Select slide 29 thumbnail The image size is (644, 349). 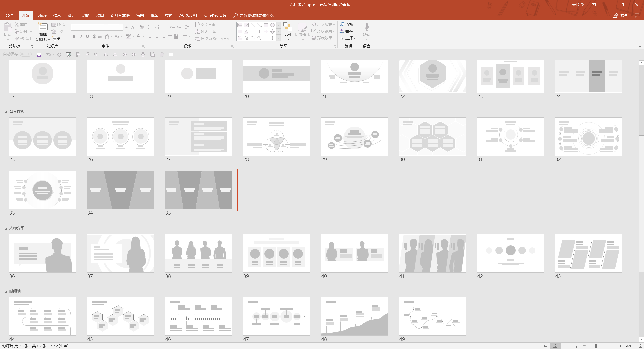tap(355, 137)
